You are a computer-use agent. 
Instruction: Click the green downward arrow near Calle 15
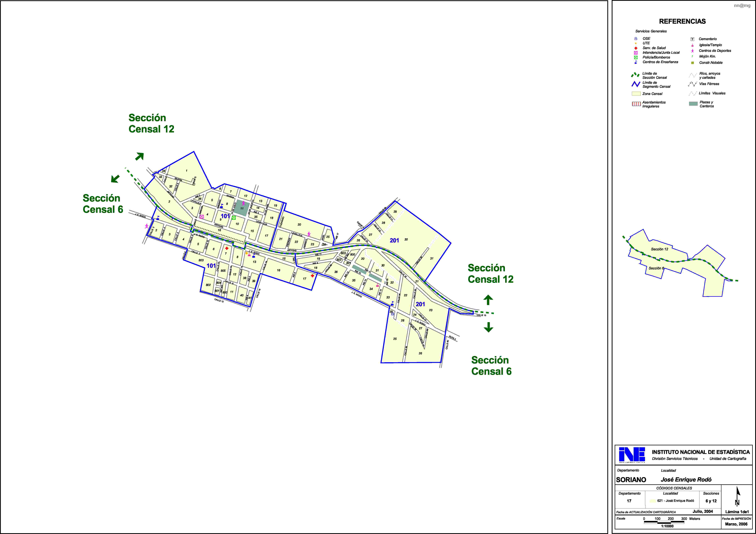pyautogui.click(x=488, y=327)
